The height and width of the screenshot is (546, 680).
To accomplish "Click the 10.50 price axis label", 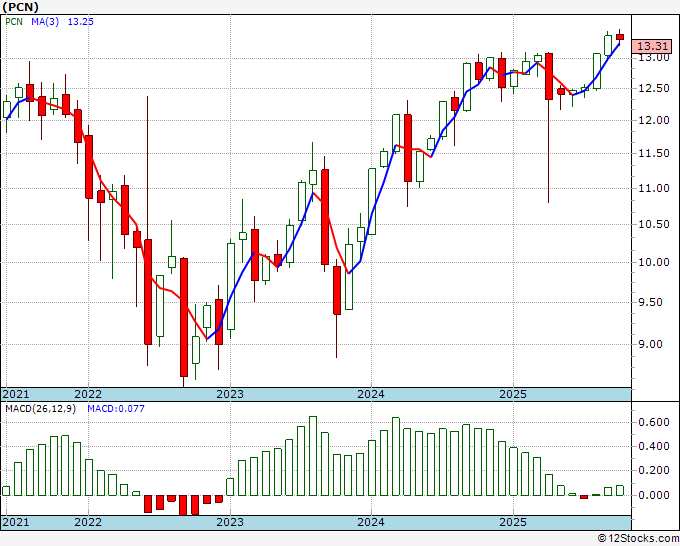I will pyautogui.click(x=654, y=224).
